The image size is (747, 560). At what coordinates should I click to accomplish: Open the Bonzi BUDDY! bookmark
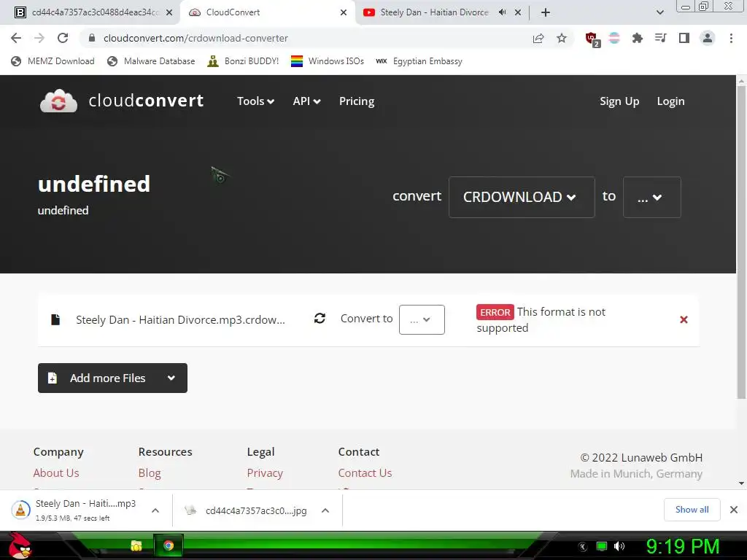[243, 61]
